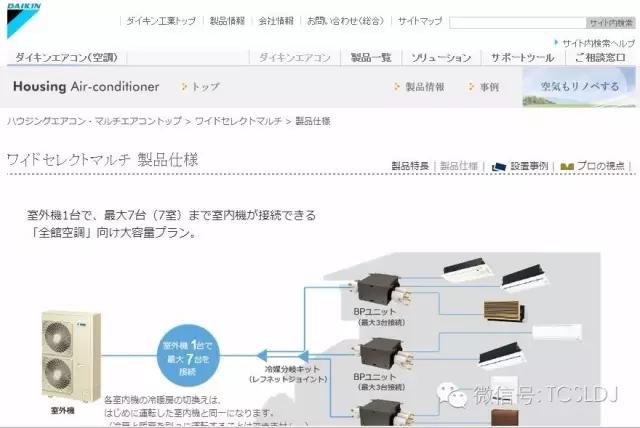Click the text 「全館空調」向け大容量プラン。
This screenshot has height=428, width=640.
point(114,233)
